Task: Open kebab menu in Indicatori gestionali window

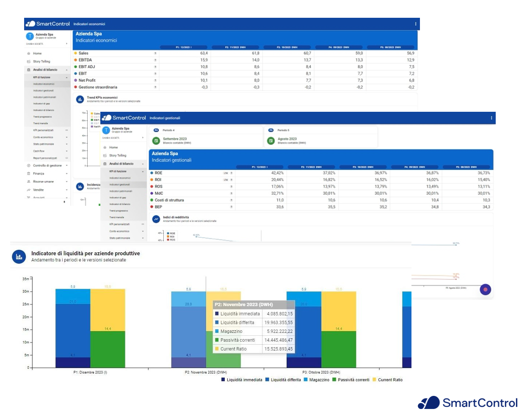Action: [491, 118]
